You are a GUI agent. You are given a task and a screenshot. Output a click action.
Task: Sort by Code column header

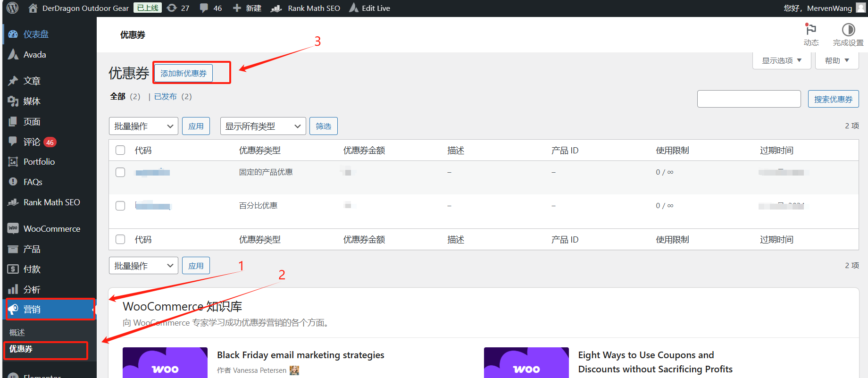[x=143, y=150]
